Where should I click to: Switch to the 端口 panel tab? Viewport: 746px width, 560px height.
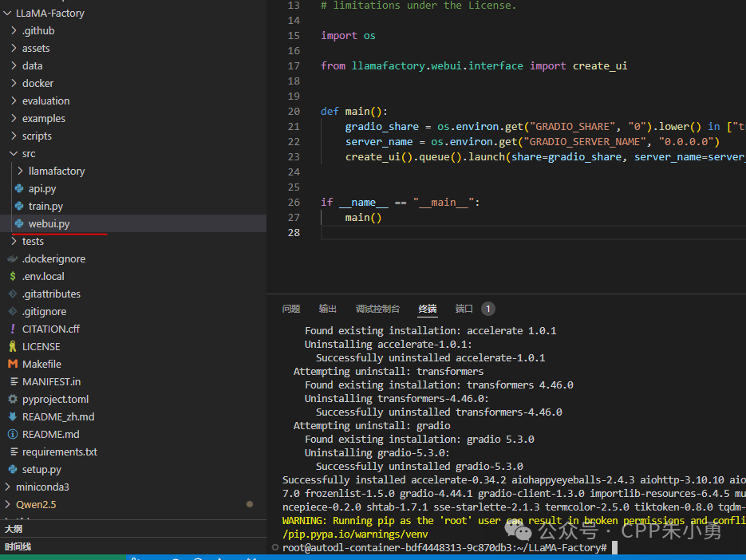coord(464,309)
